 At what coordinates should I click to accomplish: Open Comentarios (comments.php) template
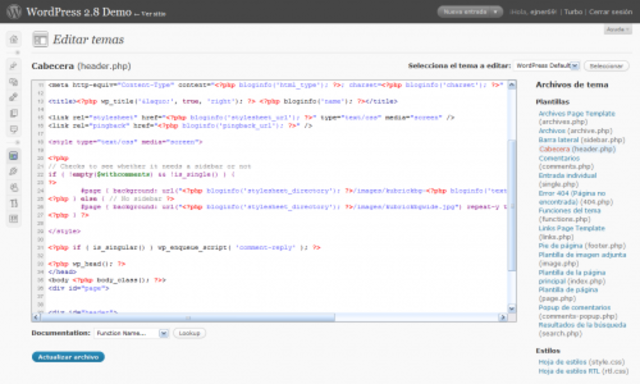coord(559,158)
